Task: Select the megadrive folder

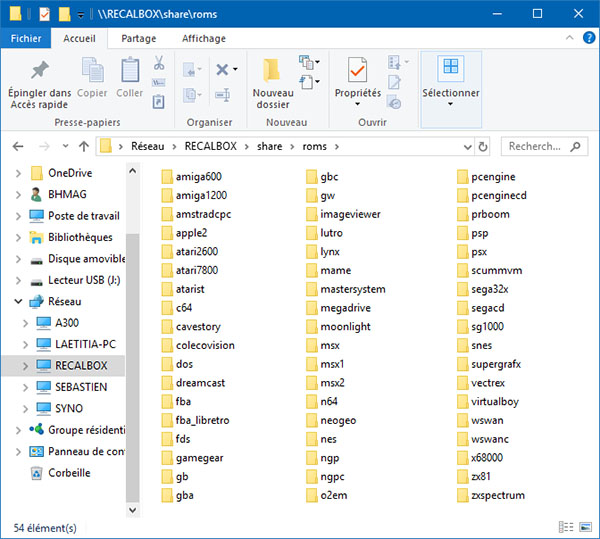Action: tap(339, 308)
